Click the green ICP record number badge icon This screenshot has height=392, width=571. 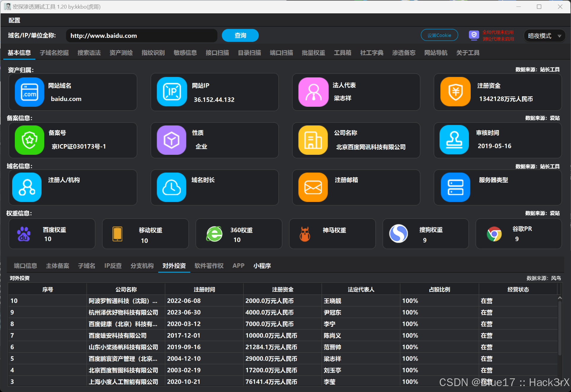point(29,140)
